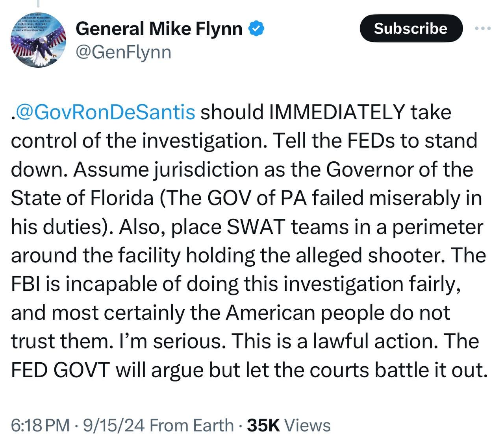Click the blue verified checkmark badge

point(256,29)
